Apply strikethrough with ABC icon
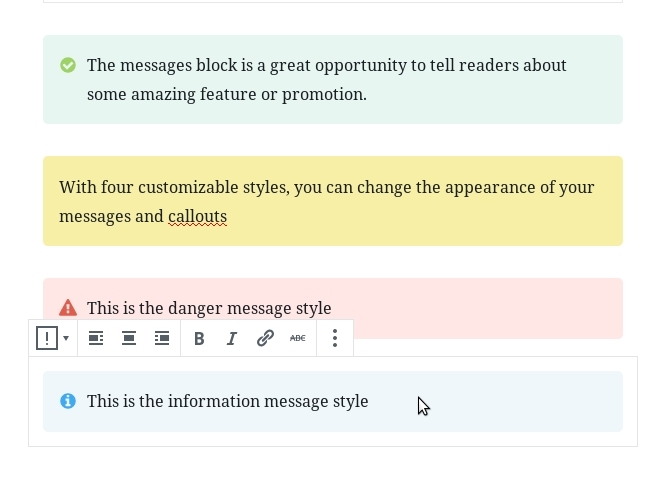657x487 pixels. coord(298,338)
